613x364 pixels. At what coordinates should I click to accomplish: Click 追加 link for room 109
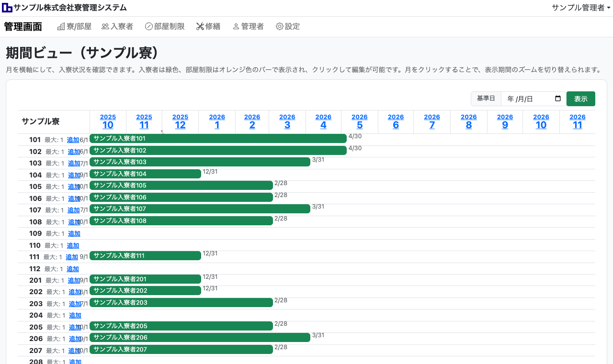click(x=74, y=233)
